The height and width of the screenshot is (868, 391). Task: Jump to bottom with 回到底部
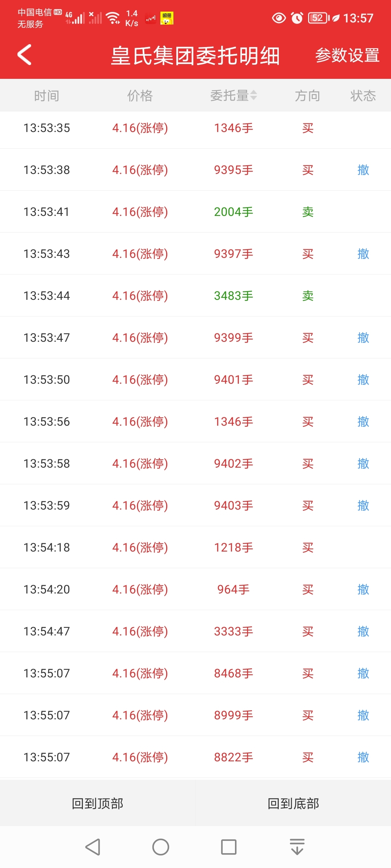[x=293, y=803]
